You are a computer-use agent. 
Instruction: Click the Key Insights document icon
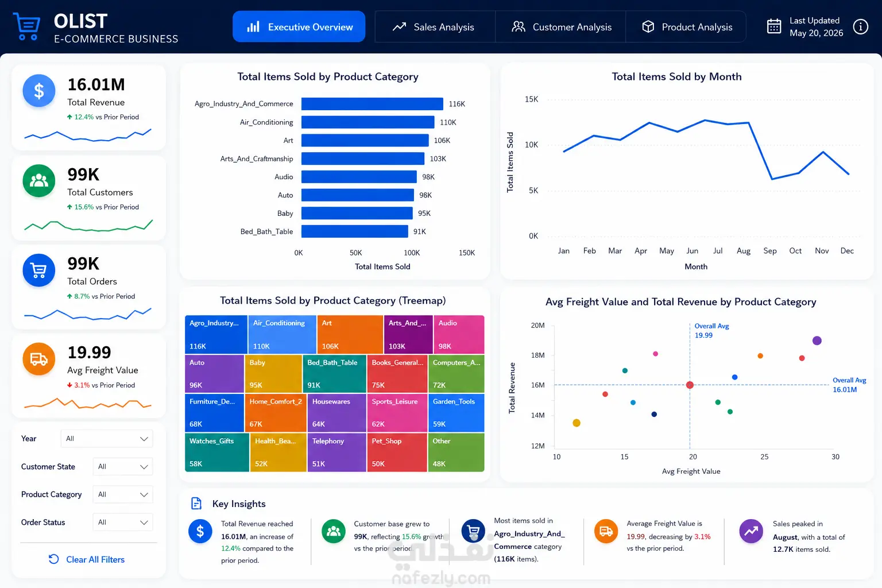(x=196, y=504)
